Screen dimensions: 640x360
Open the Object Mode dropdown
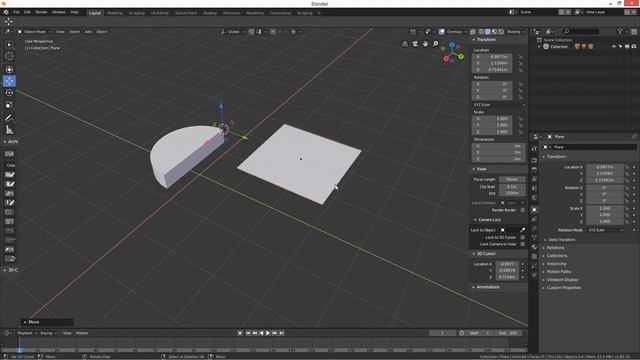point(34,31)
